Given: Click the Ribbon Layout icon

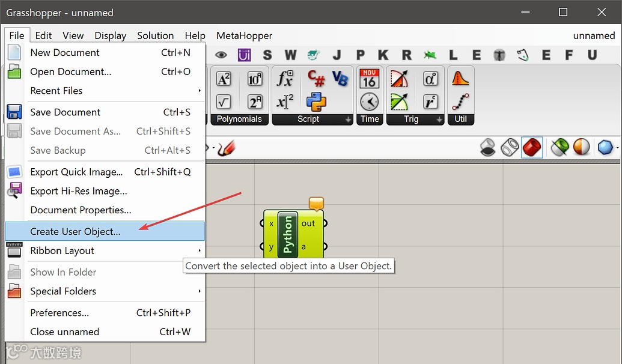Looking at the screenshot, I should coord(14,250).
